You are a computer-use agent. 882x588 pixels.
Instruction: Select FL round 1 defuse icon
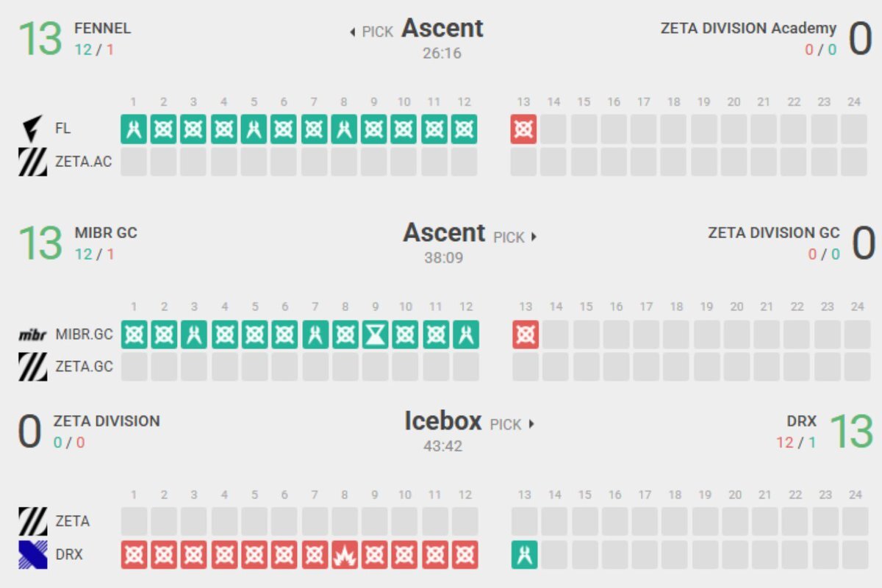click(x=134, y=129)
